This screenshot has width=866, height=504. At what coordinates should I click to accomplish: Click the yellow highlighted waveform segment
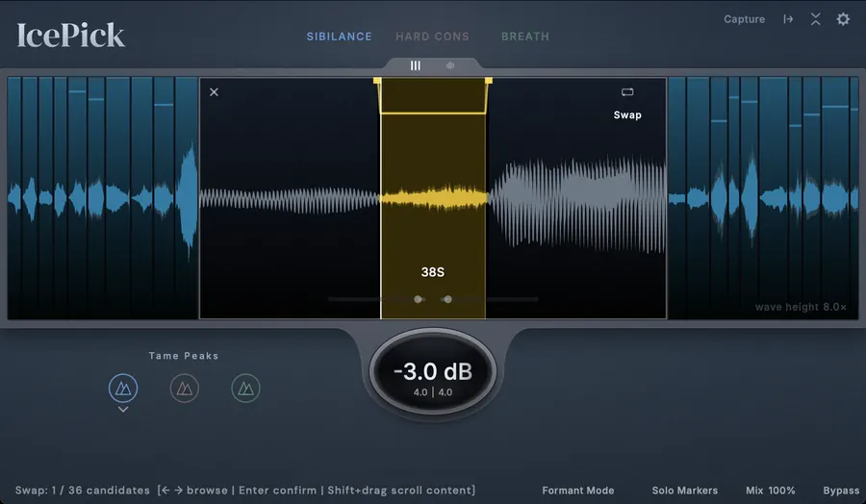click(x=433, y=199)
